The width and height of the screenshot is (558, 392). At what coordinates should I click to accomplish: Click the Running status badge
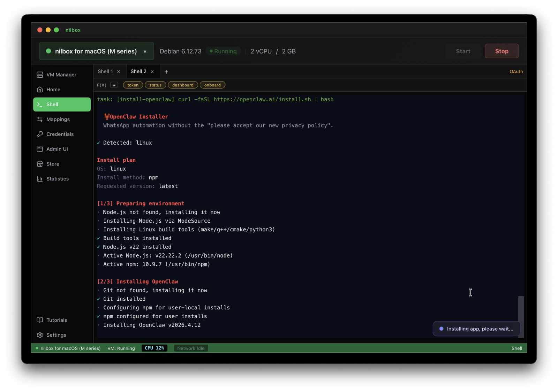pos(223,51)
